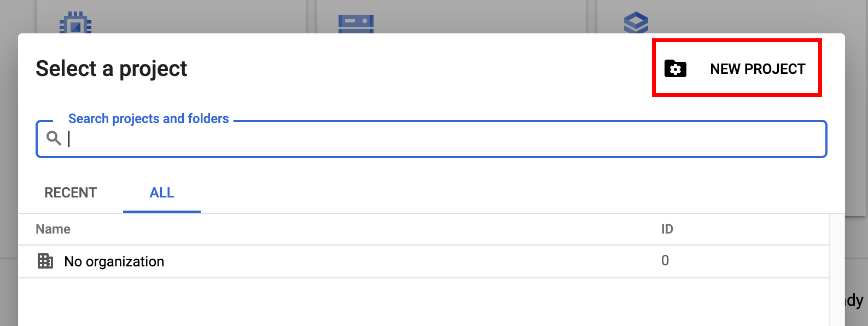Click the Name column header
This screenshot has width=868, height=326.
click(x=53, y=229)
